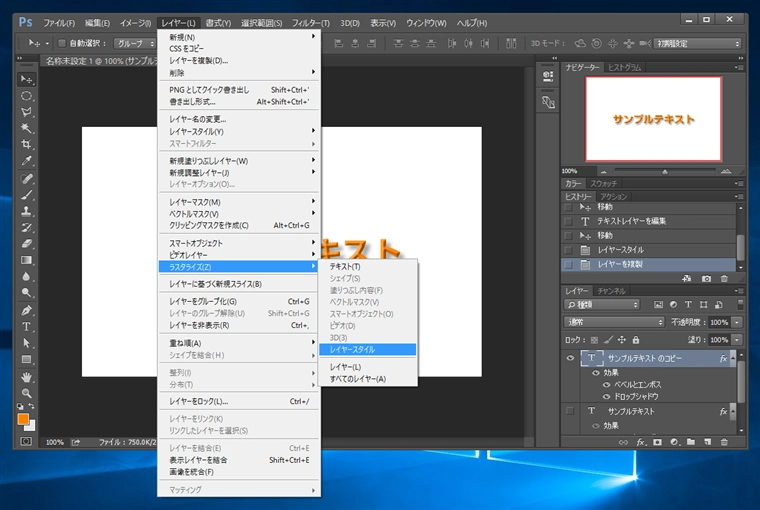The width and height of the screenshot is (760, 510).
Task: Select the Gradient tool
Action: (26, 260)
